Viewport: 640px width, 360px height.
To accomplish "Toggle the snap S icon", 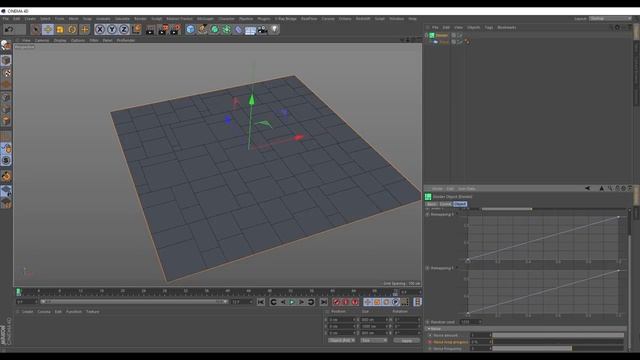I will tap(6, 160).
